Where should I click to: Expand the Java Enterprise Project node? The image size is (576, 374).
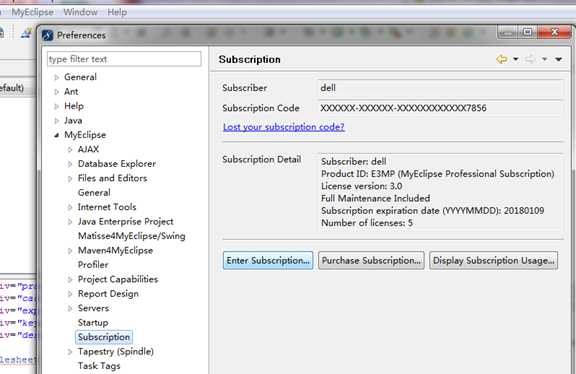click(x=70, y=222)
